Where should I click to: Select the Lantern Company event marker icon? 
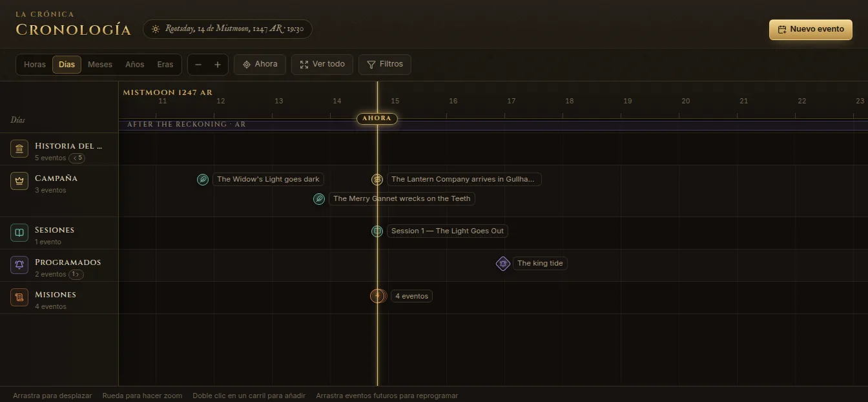coord(377,180)
